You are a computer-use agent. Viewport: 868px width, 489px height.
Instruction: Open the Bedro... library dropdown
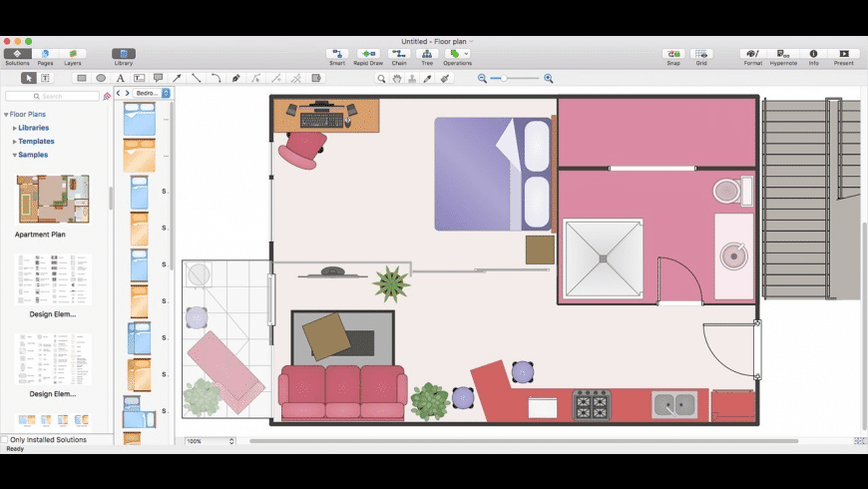(153, 93)
